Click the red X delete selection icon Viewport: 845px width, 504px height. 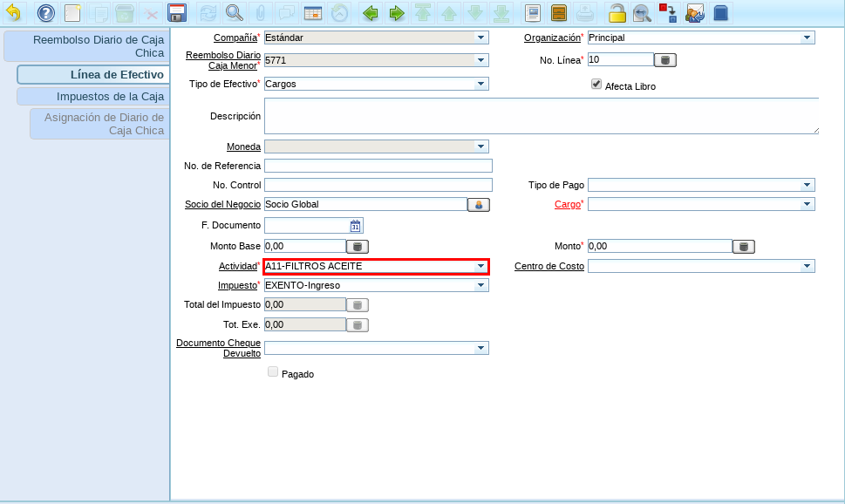click(x=152, y=12)
